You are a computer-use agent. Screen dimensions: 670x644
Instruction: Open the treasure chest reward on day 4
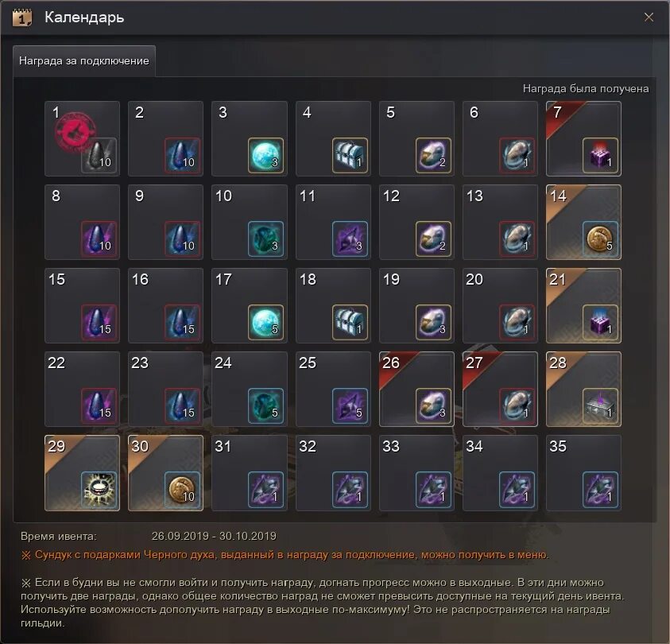pos(350,155)
